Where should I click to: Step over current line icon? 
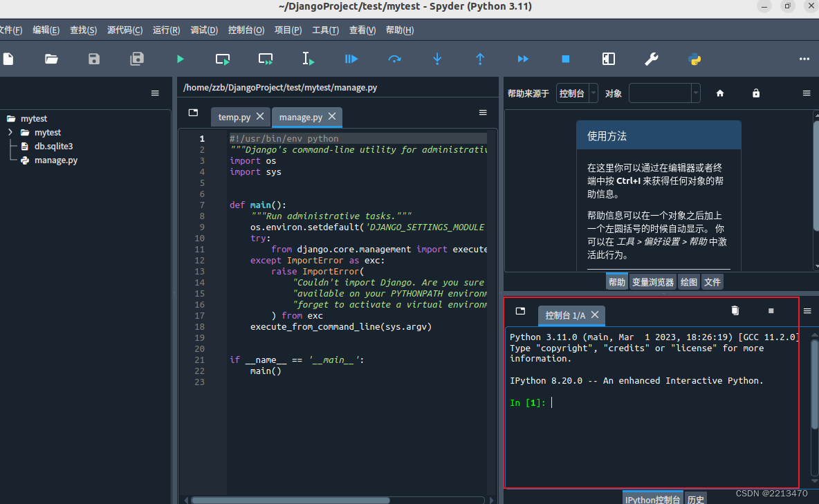394,59
